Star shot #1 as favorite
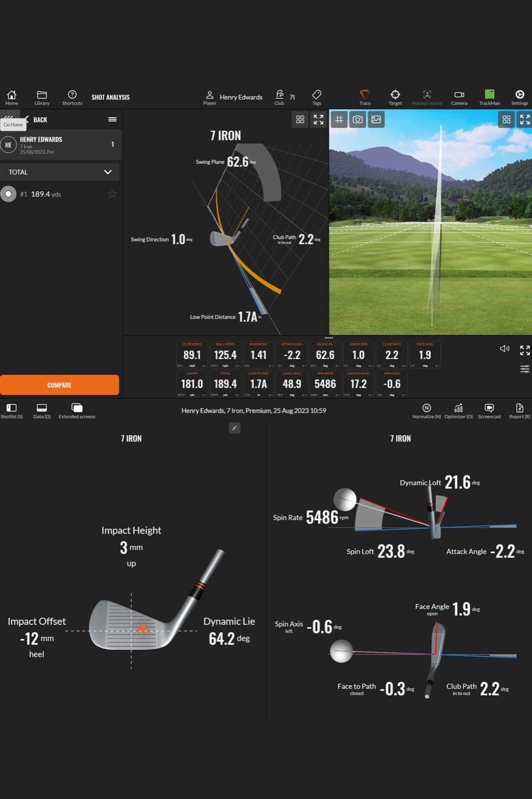 tap(112, 194)
